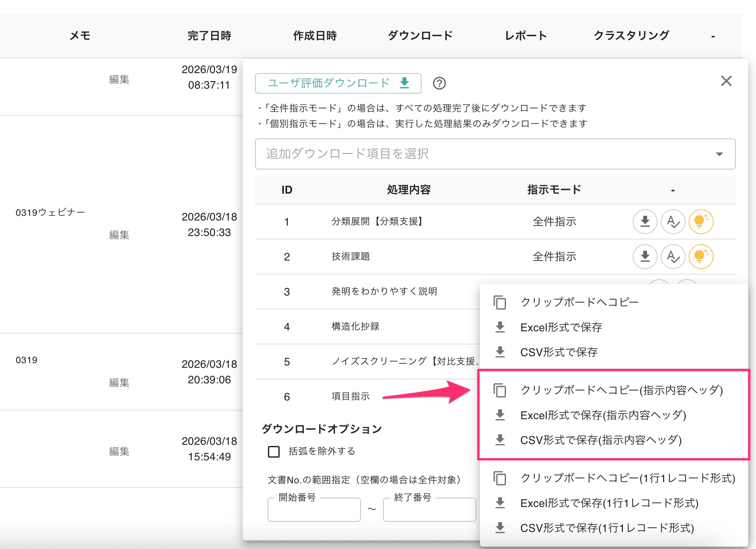This screenshot has height=549, width=756.
Task: Select クリップボードへコピー(1行1レコード形式) item
Action: pos(614,478)
